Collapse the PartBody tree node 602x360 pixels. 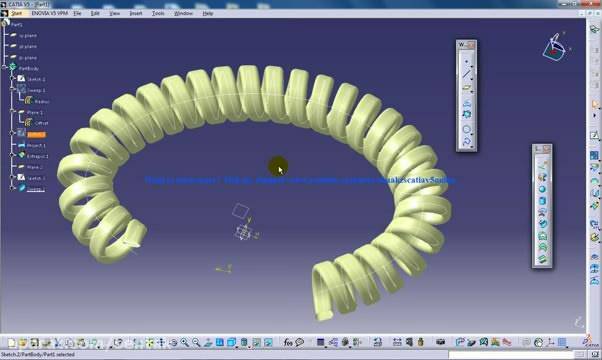point(5,68)
